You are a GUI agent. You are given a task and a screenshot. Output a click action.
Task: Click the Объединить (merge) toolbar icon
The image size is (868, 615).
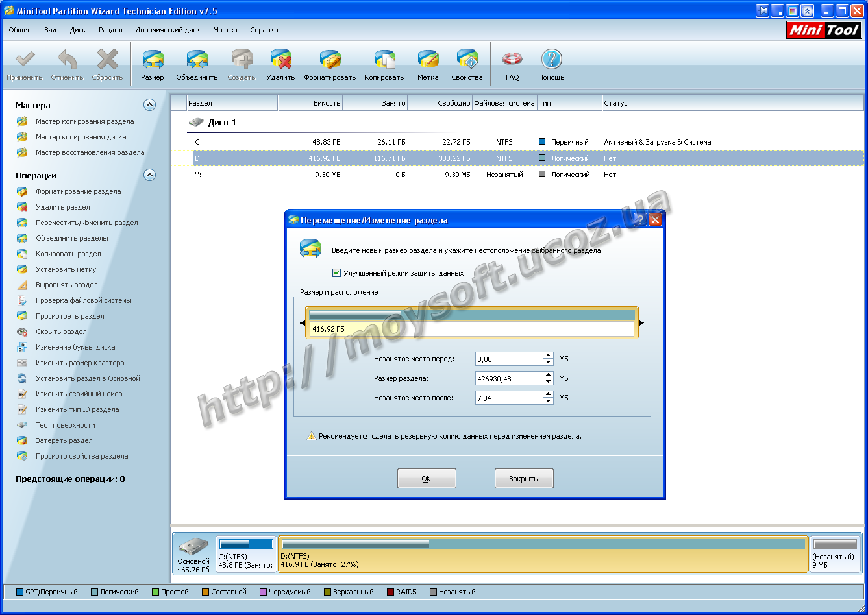(197, 60)
